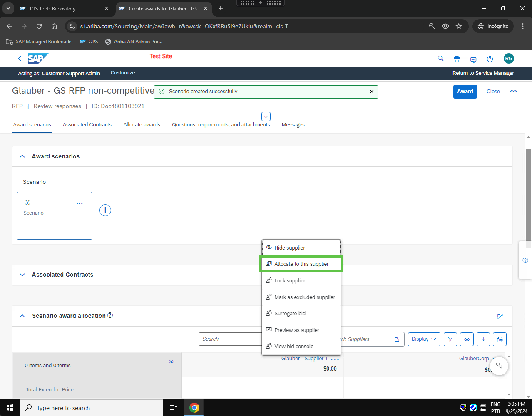The image size is (532, 416).
Task: Click Return to Service Manager link
Action: click(x=483, y=73)
